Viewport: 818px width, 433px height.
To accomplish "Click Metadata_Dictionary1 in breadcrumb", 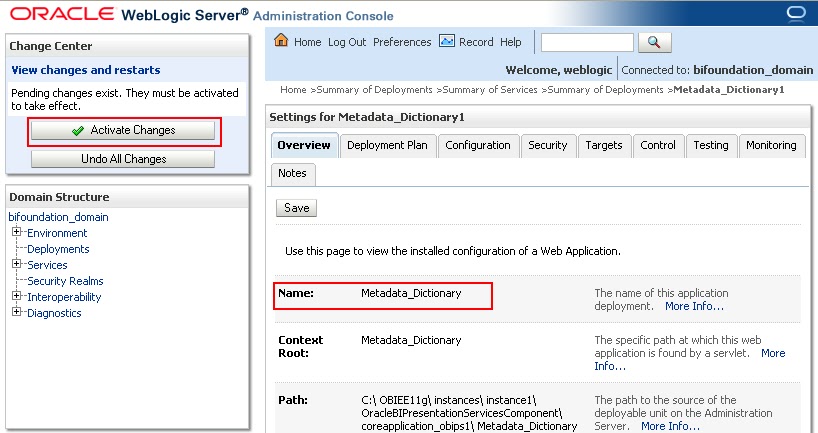I will pyautogui.click(x=729, y=90).
